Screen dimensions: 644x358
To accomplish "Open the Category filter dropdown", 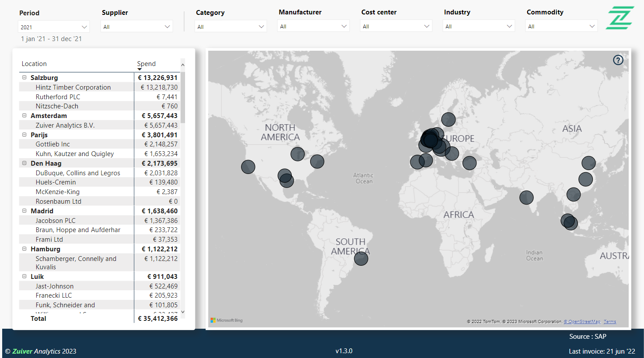I will coord(231,27).
